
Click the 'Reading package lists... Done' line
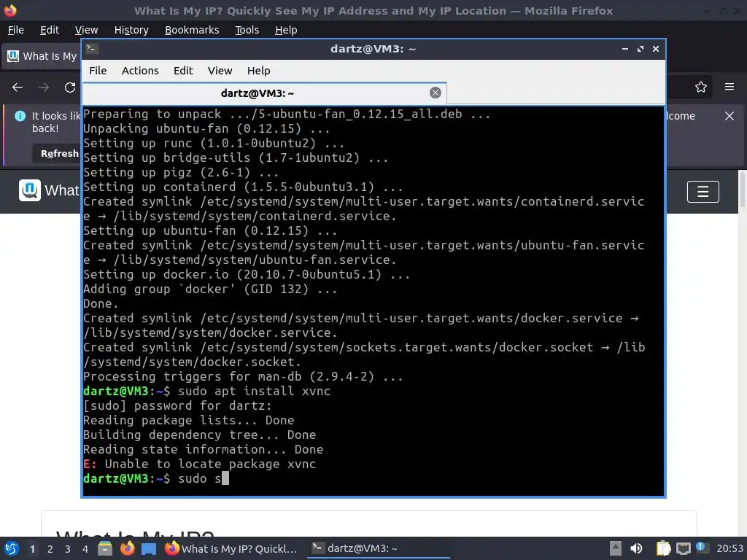point(189,420)
